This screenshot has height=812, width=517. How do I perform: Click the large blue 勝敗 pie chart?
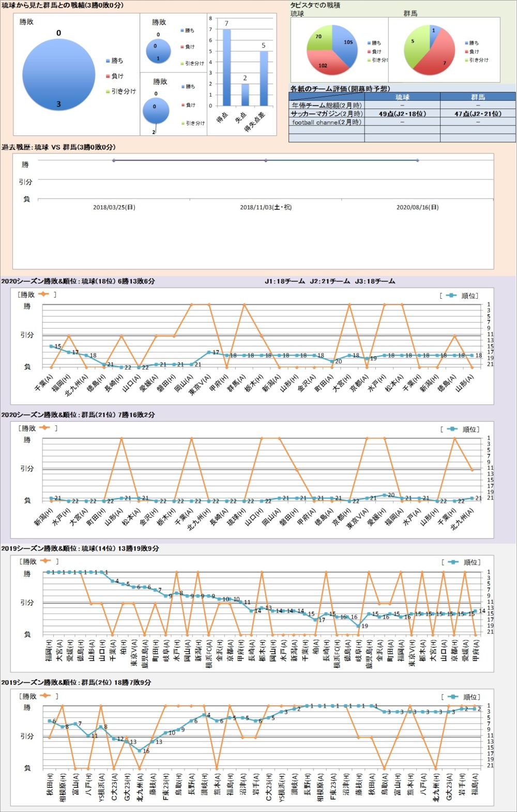tap(58, 75)
